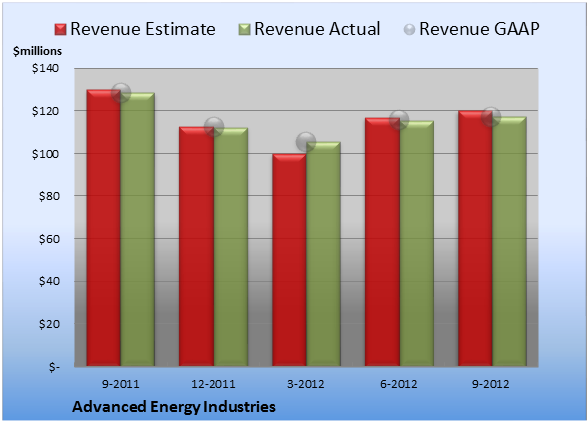The width and height of the screenshot is (588, 422).
Task: Click the GAAP sphere marker above 3-2012
Action: (306, 142)
